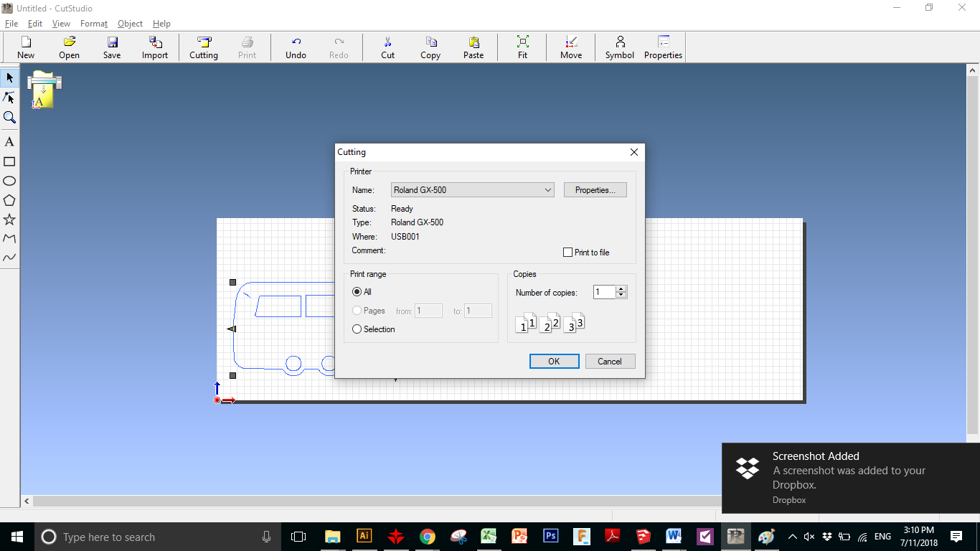Screen dimensions: 980x551
Task: Open the Properties toolbar icon
Action: [x=663, y=47]
